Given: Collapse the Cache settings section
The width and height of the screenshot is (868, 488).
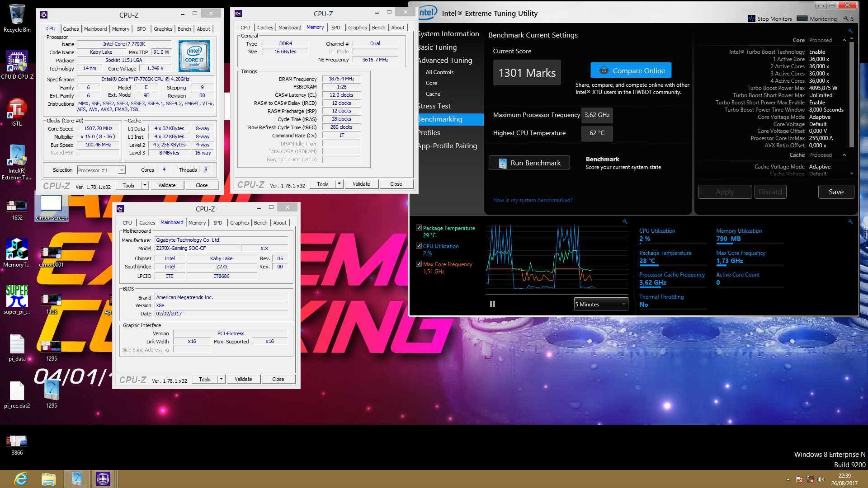Looking at the screenshot, I should tap(844, 155).
